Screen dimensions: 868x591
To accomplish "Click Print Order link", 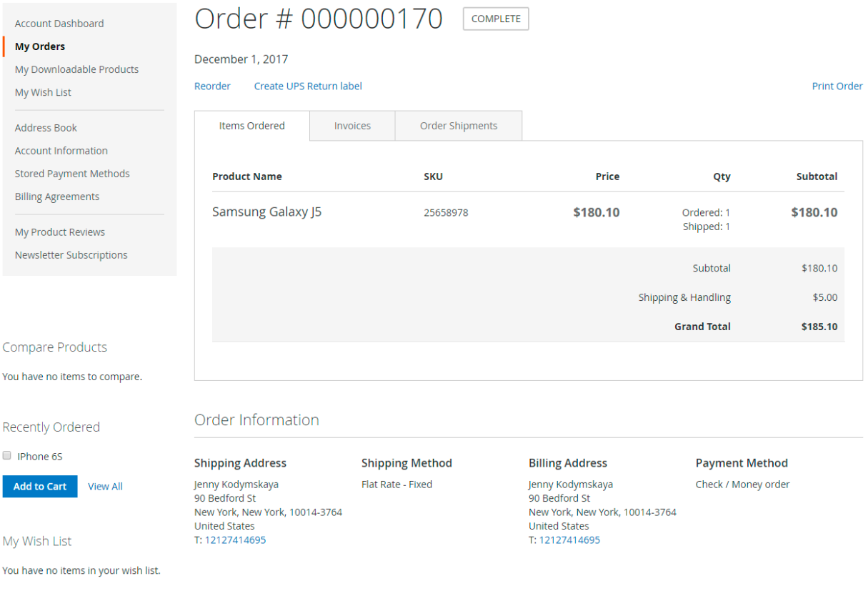I will point(837,86).
